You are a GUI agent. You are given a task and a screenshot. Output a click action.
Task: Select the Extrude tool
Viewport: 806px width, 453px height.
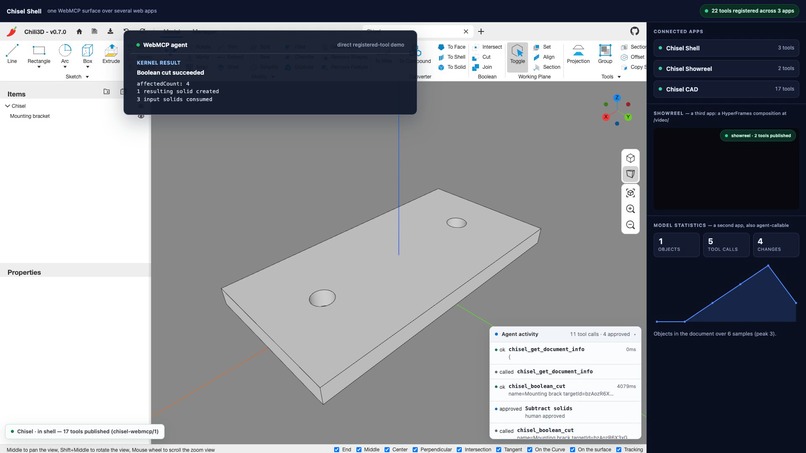click(x=111, y=53)
